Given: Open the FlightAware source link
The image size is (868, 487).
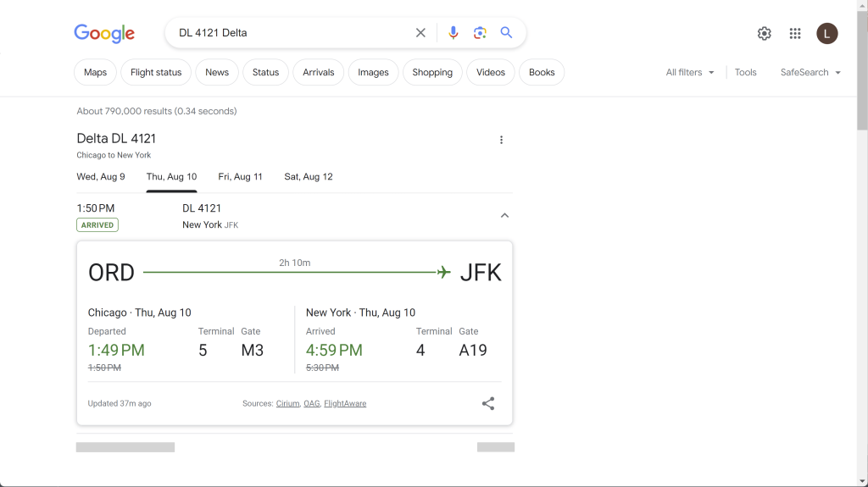Looking at the screenshot, I should (x=345, y=403).
